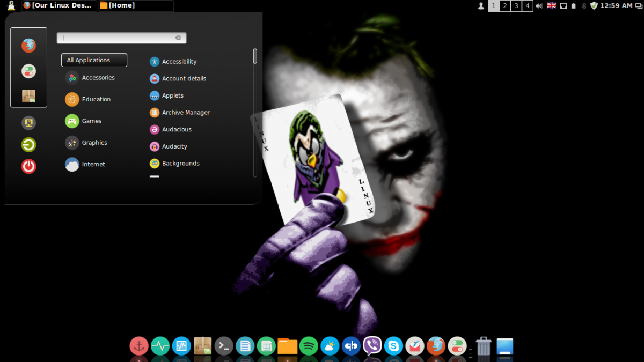Click the window list icon after the clock
Image resolution: width=644 pixels, height=362 pixels.
(x=639, y=6)
